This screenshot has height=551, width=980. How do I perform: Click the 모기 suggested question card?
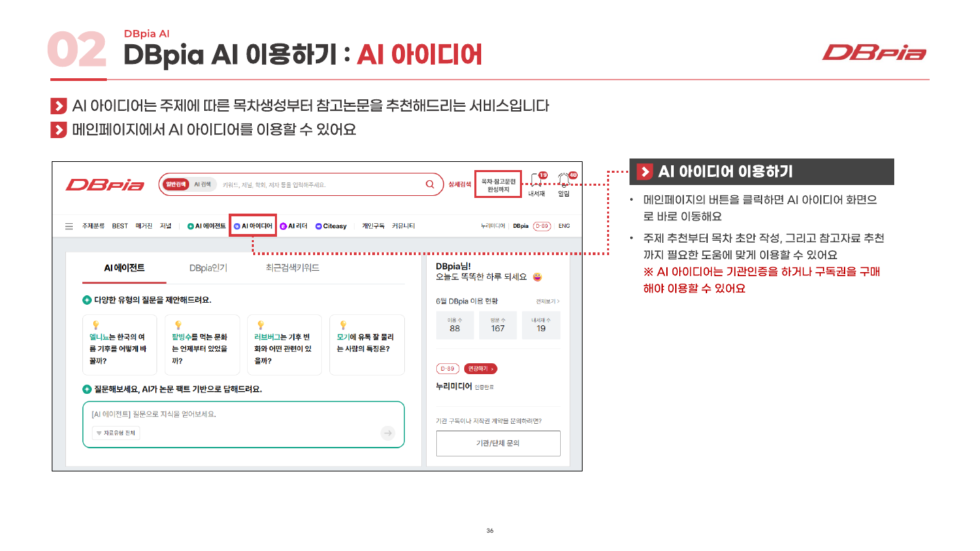[367, 345]
